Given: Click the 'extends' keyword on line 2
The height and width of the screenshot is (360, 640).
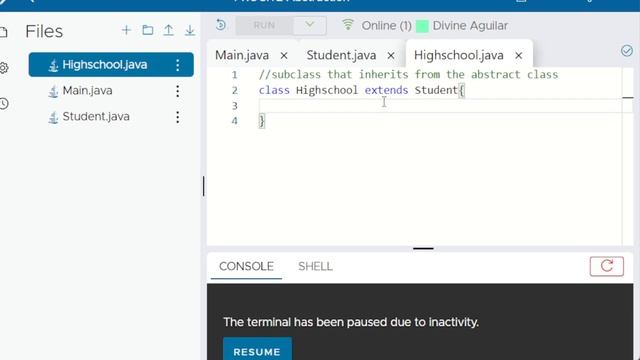Looking at the screenshot, I should click(x=386, y=90).
